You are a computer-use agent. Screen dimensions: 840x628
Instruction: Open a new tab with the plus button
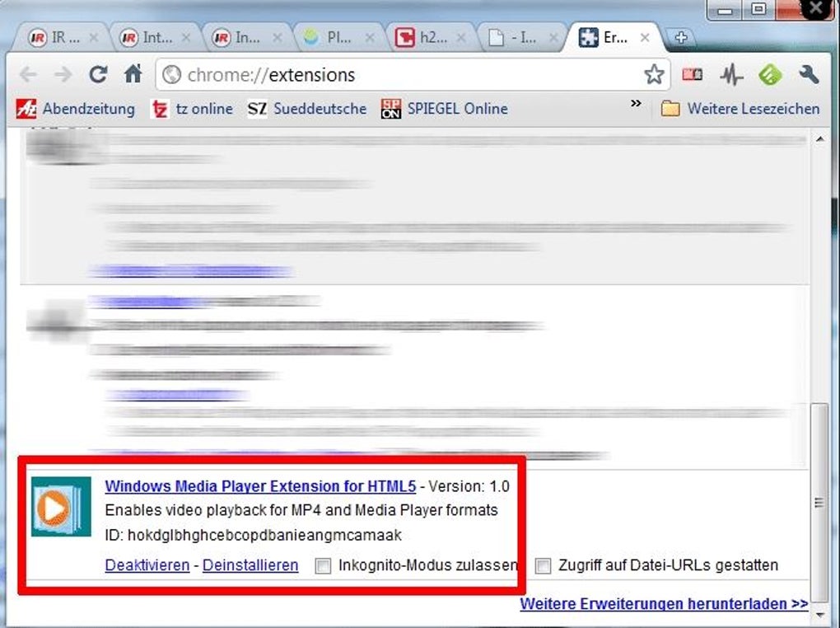(681, 38)
